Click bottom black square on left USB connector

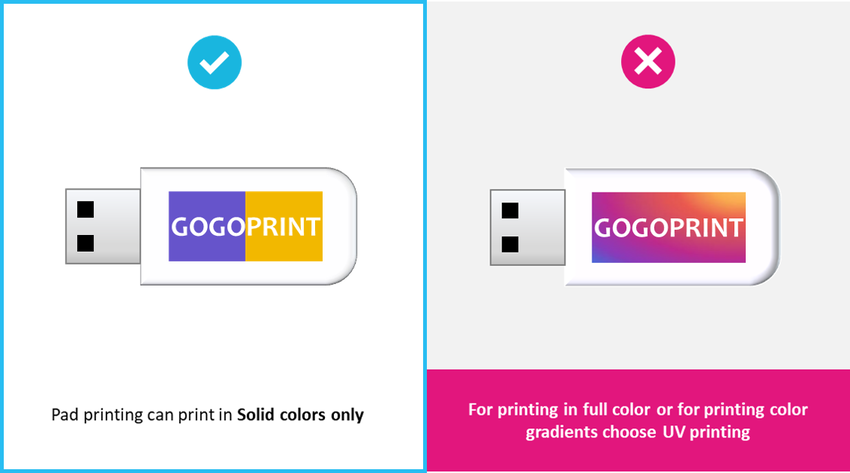(x=85, y=243)
